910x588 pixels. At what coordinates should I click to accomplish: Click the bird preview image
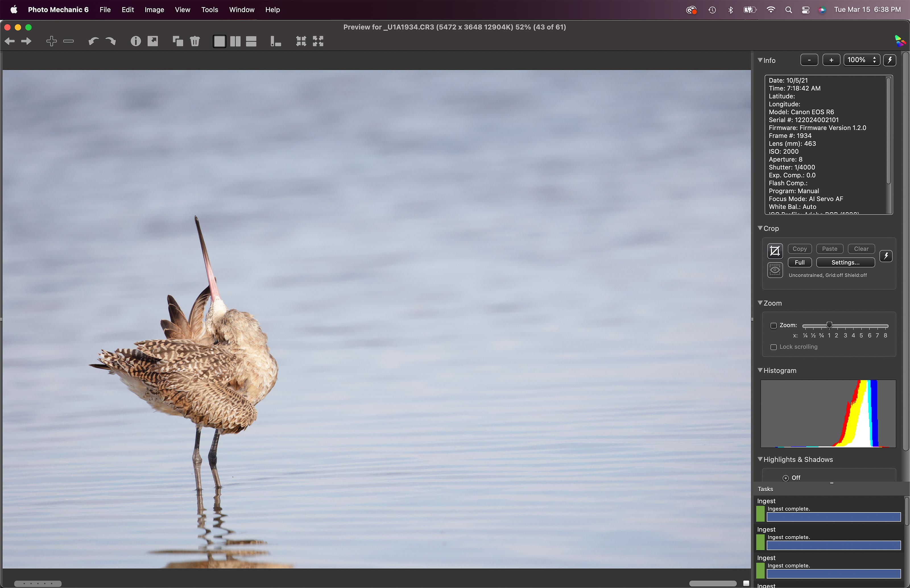point(377,319)
